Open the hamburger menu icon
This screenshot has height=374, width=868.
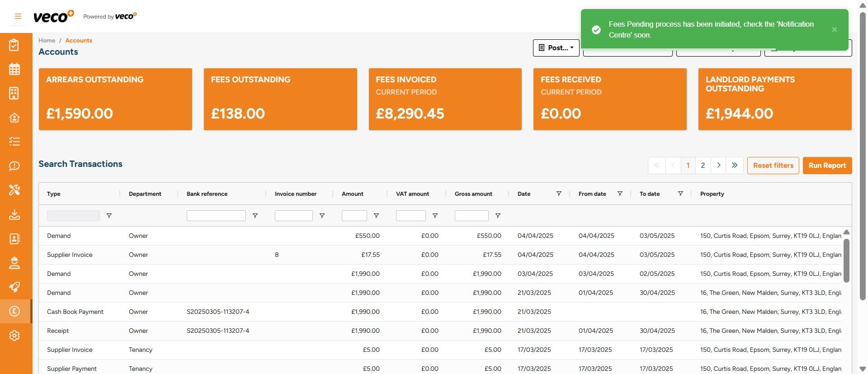click(x=18, y=16)
